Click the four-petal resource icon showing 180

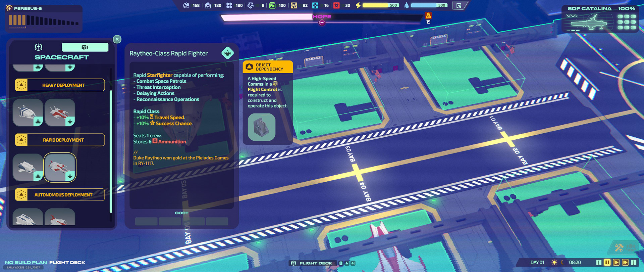(229, 5)
